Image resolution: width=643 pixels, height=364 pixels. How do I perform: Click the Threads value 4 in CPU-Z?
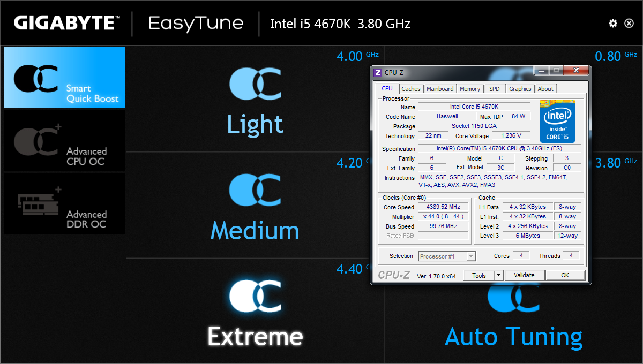pyautogui.click(x=571, y=255)
